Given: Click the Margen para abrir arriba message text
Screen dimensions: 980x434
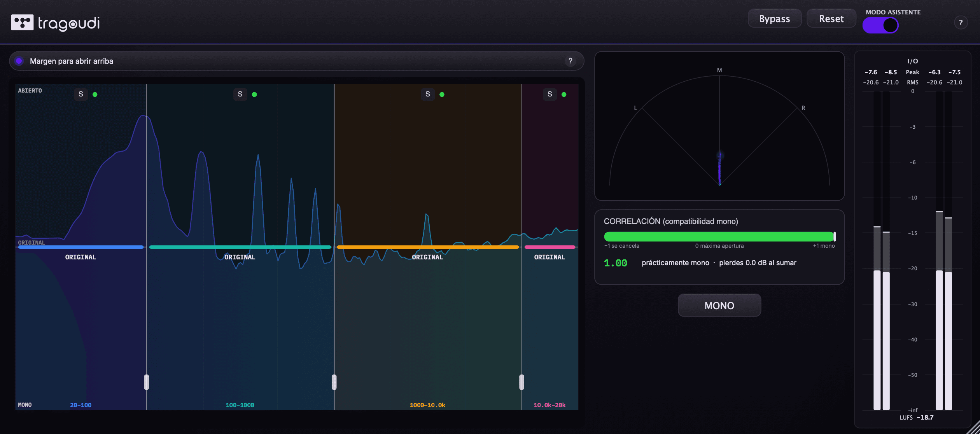Looking at the screenshot, I should click(x=72, y=61).
